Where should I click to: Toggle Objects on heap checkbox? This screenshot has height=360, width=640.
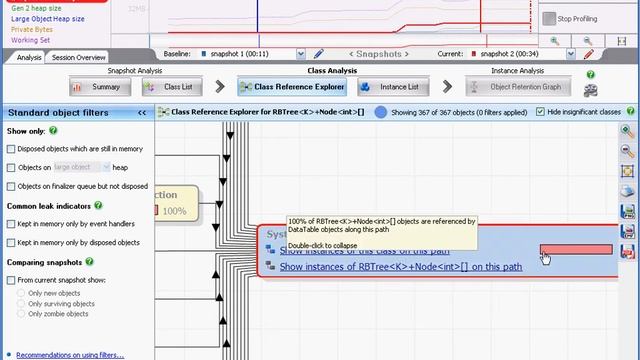(x=11, y=168)
